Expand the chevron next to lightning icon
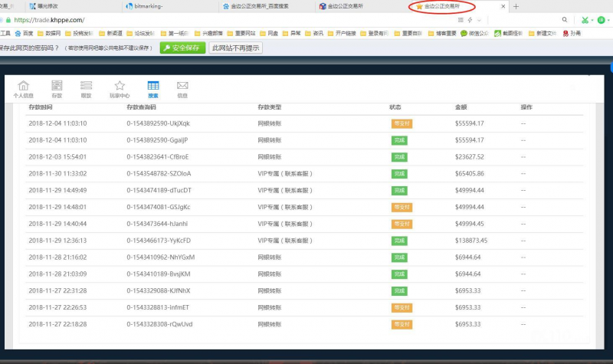This screenshot has width=613, height=364. [x=479, y=20]
